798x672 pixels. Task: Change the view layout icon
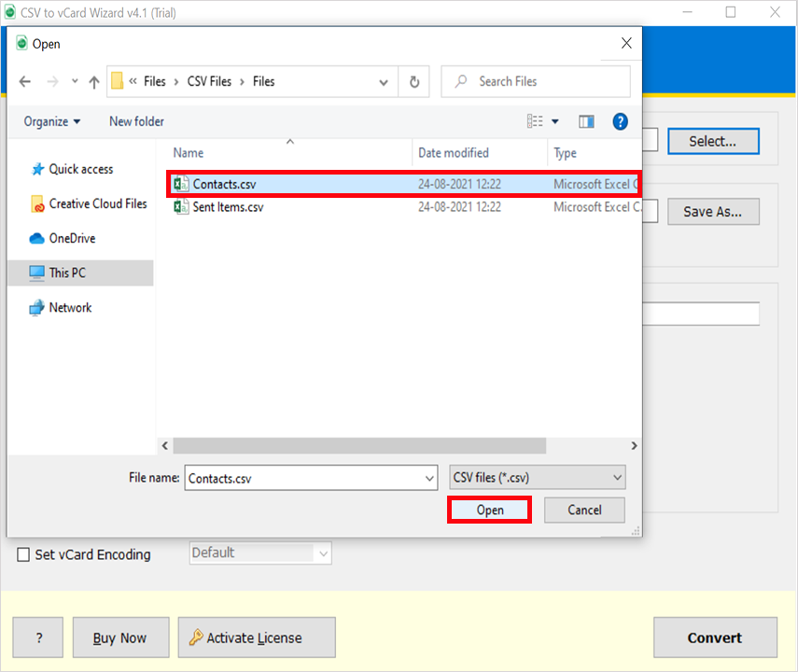tap(535, 121)
